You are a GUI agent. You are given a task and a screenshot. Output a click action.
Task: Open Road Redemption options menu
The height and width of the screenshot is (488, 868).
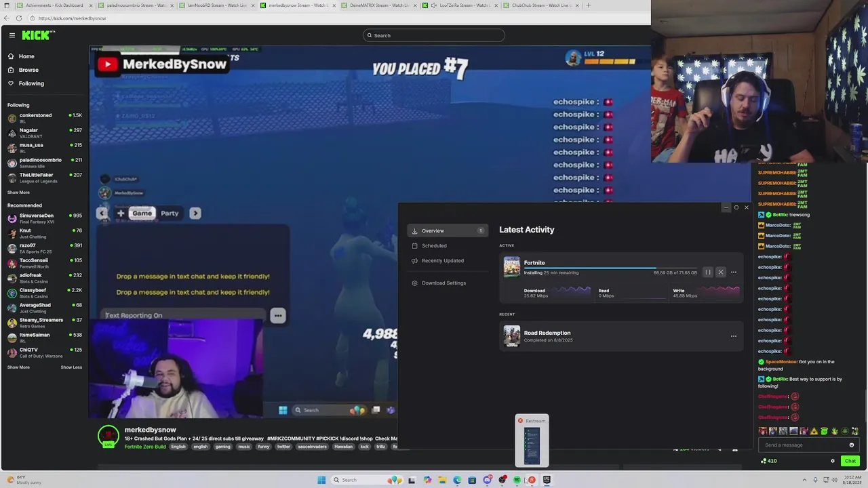click(x=733, y=336)
